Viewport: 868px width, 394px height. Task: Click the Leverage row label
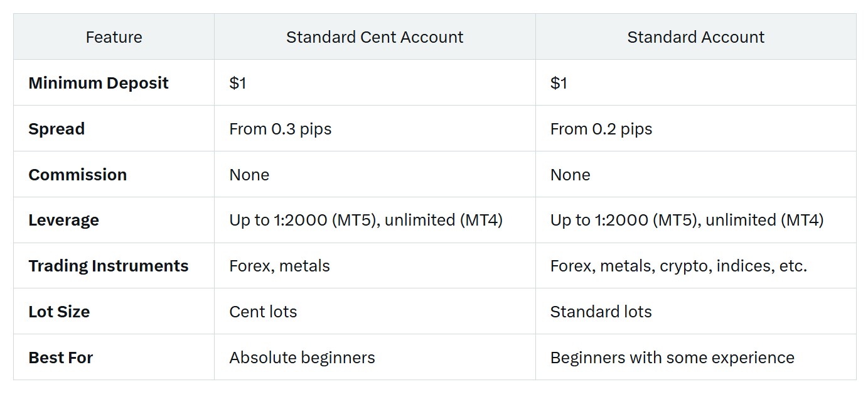coord(63,221)
